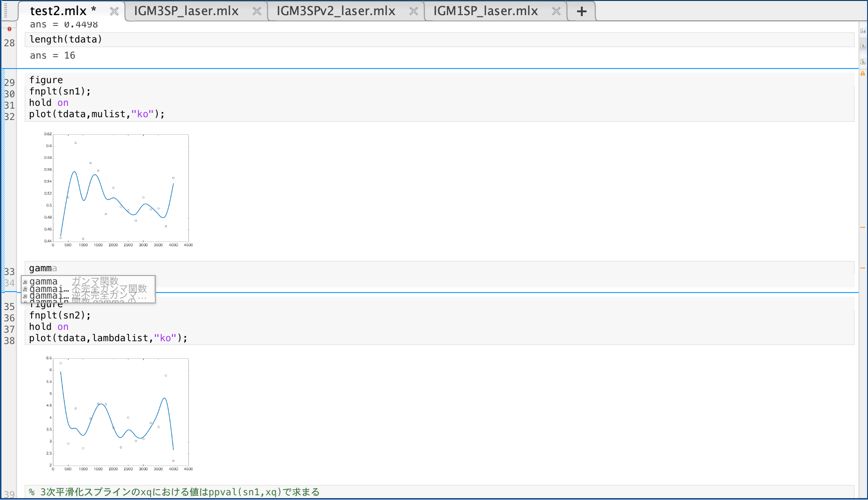Click the red error marker near line 28

click(x=9, y=29)
